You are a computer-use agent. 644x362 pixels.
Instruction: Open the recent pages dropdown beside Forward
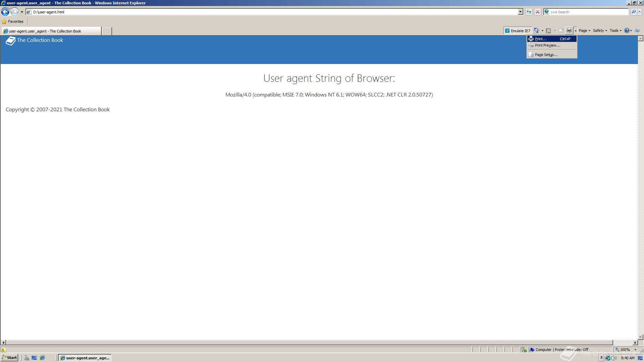tap(22, 12)
